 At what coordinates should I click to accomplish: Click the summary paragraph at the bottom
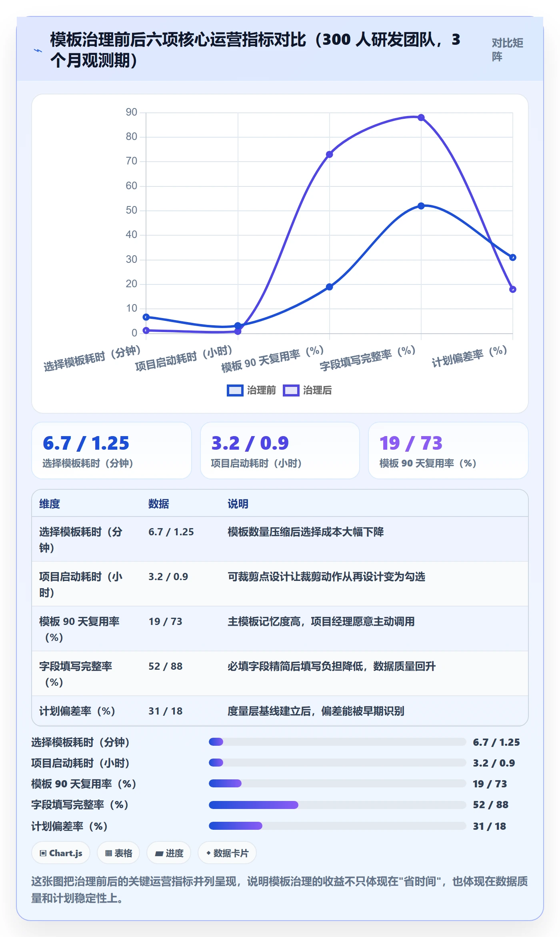pos(280,889)
